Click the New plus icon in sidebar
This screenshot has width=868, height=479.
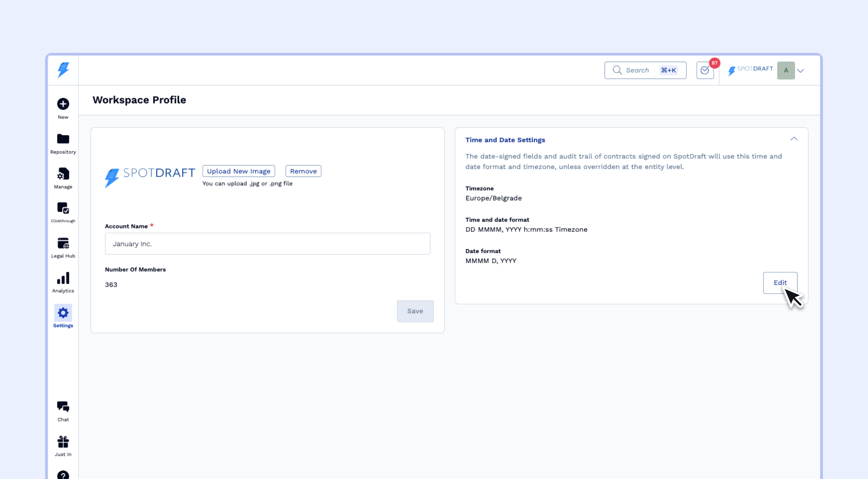(x=63, y=104)
